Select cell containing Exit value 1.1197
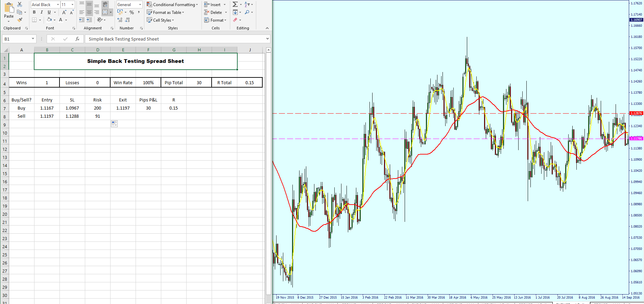 [x=123, y=108]
